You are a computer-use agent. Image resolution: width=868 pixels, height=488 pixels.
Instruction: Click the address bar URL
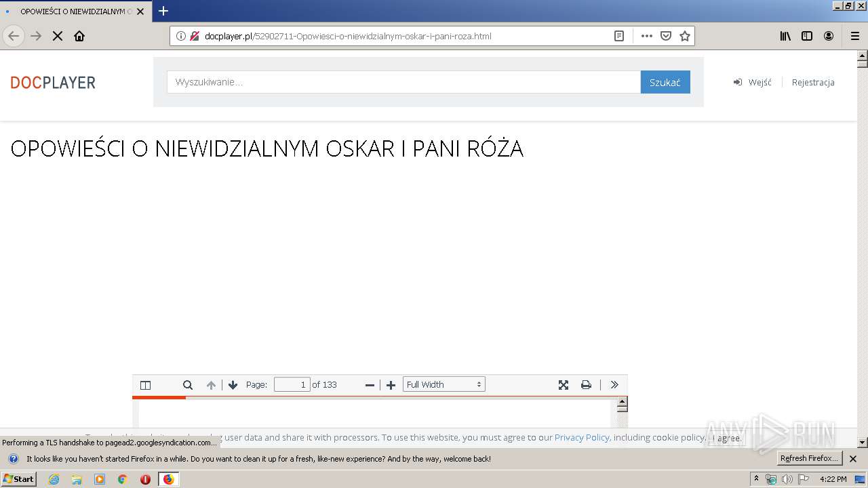[348, 36]
